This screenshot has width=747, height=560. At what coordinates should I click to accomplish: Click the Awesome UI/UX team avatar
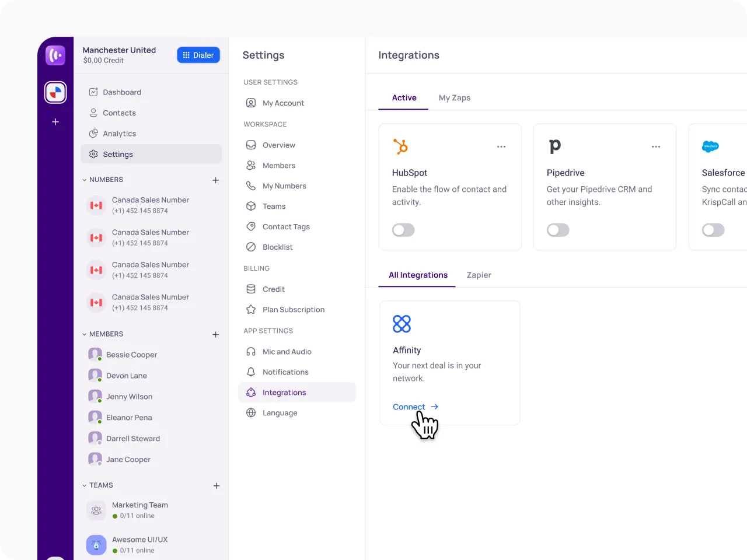click(x=96, y=545)
